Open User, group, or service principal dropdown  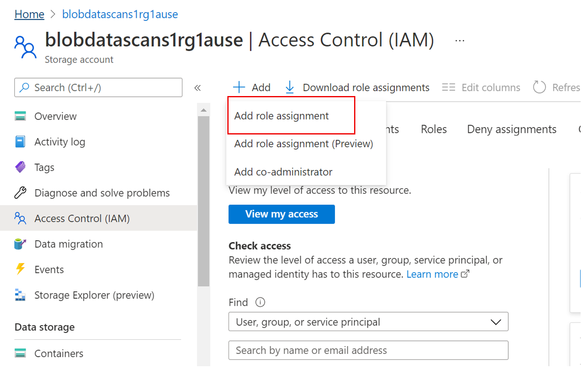(368, 322)
